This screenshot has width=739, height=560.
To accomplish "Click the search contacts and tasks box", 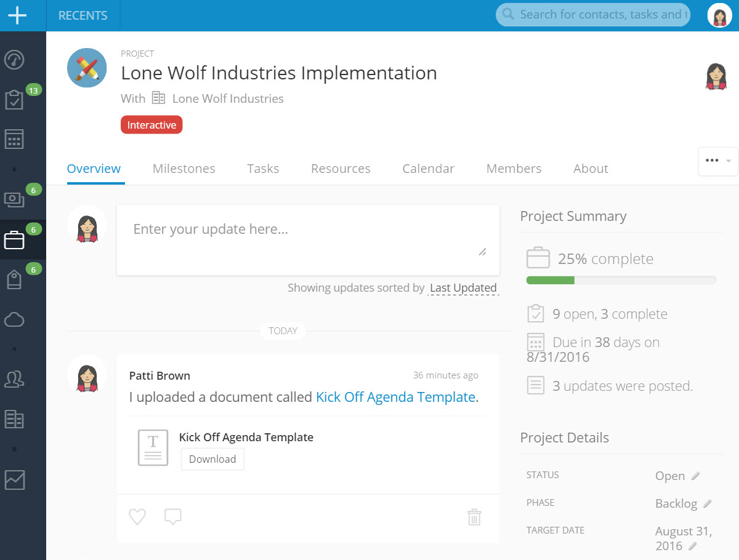I will click(593, 14).
